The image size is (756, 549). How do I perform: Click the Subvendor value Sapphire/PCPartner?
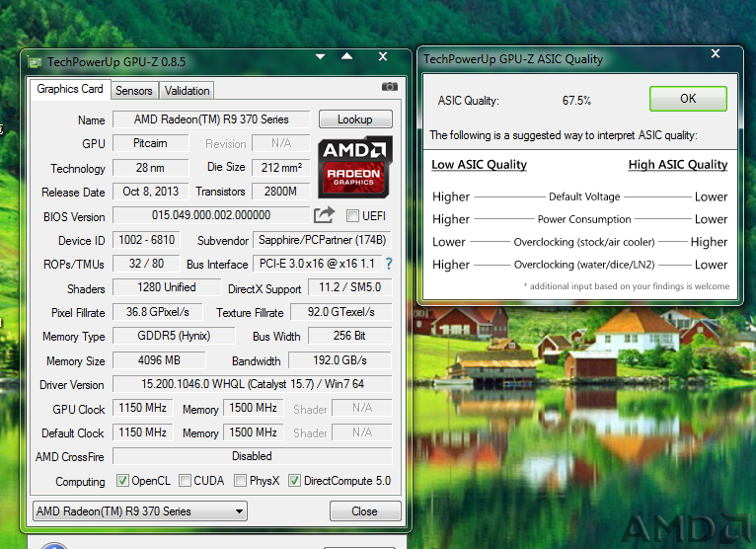point(322,240)
